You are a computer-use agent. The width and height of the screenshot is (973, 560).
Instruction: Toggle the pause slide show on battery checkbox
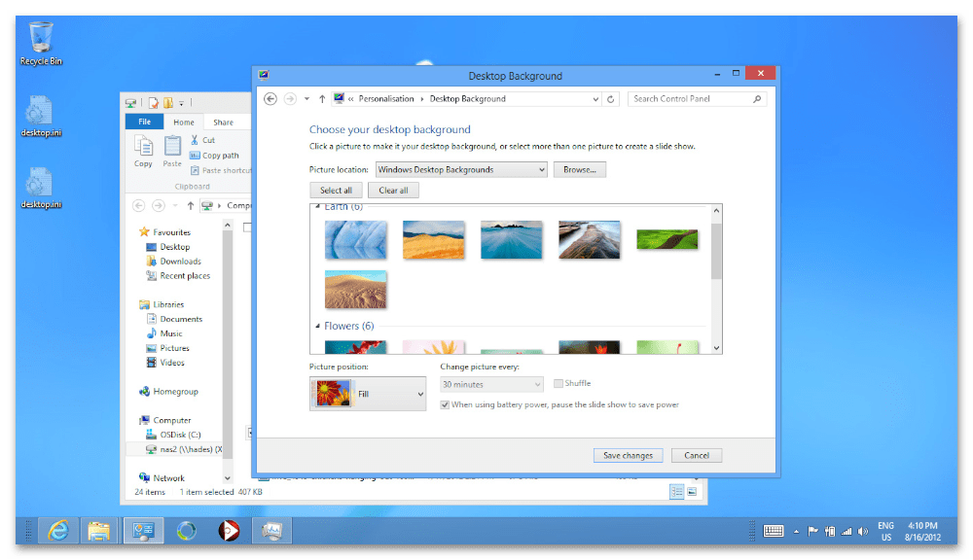(446, 404)
